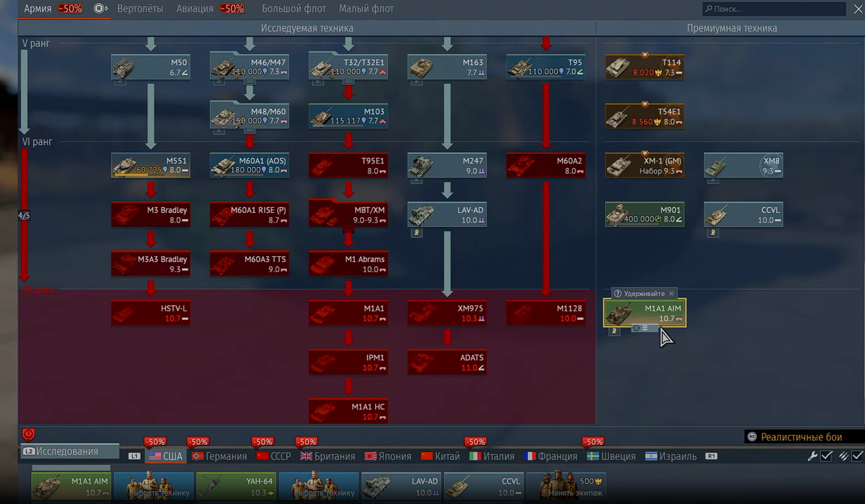Select the locked M60A2 card

click(546, 166)
